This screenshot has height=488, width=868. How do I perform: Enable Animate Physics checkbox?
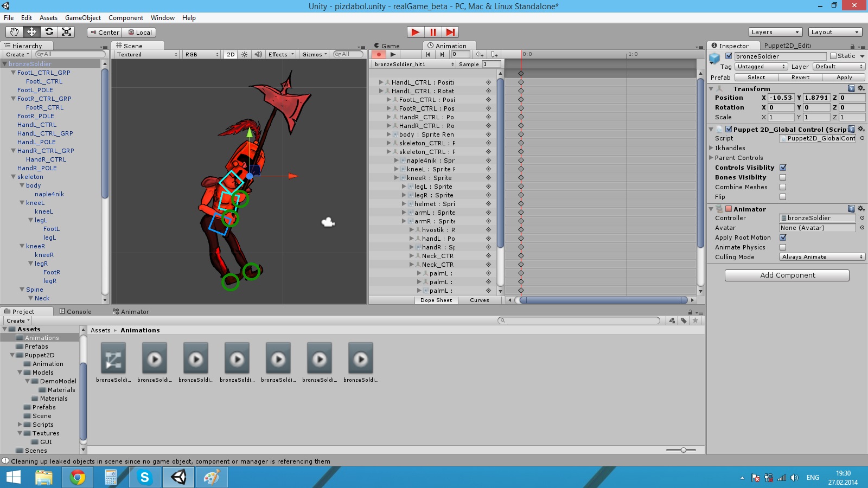tap(783, 247)
